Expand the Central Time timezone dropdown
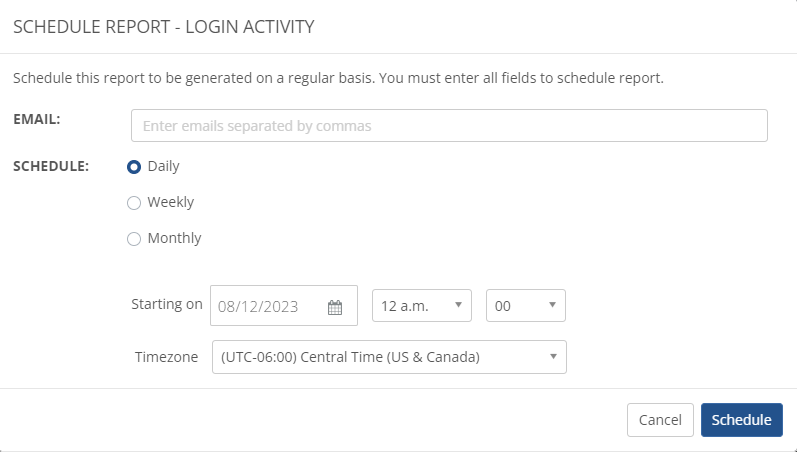 click(389, 357)
